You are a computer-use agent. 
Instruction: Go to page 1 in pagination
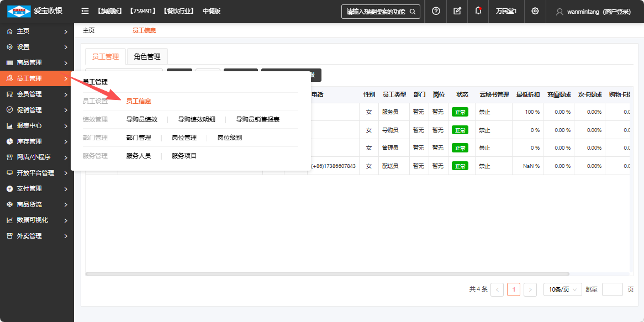[x=513, y=289]
